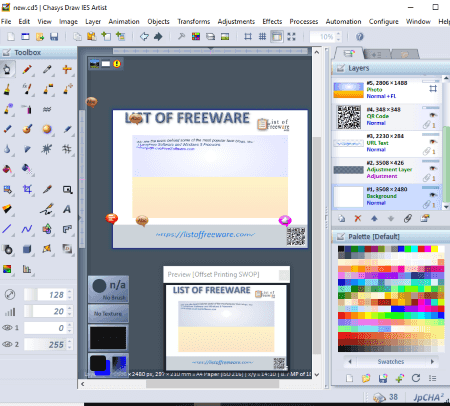Toggle the paperclip on URL Text layer
The height and width of the screenshot is (406, 450).
pos(427,151)
